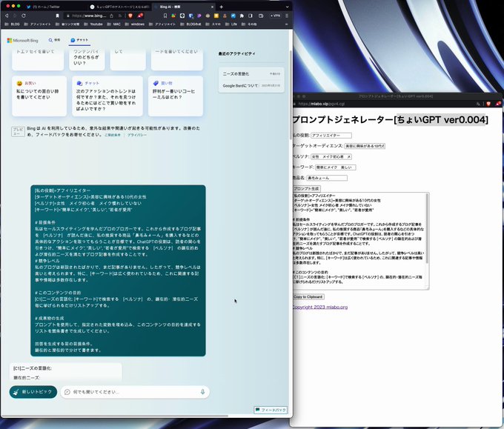Viewport: 504px width, 429px height.
Task: Open the Bing 検索 search tab
Action: [54, 40]
